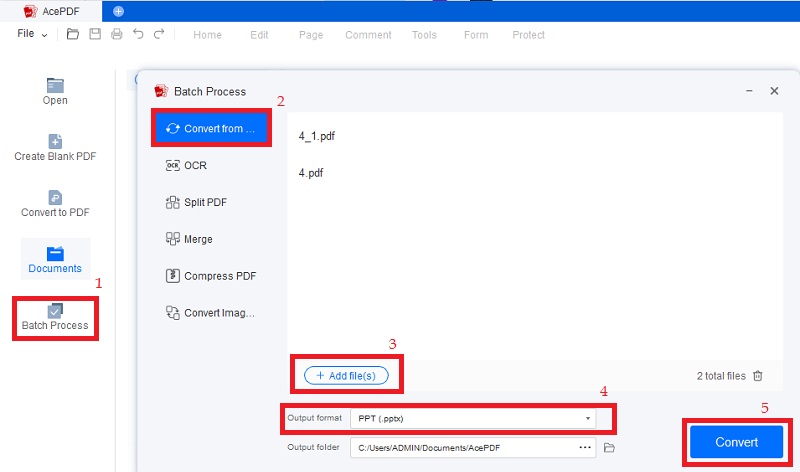Add a new tab with plus icon
Image resolution: width=800 pixels, height=472 pixels.
118,11
